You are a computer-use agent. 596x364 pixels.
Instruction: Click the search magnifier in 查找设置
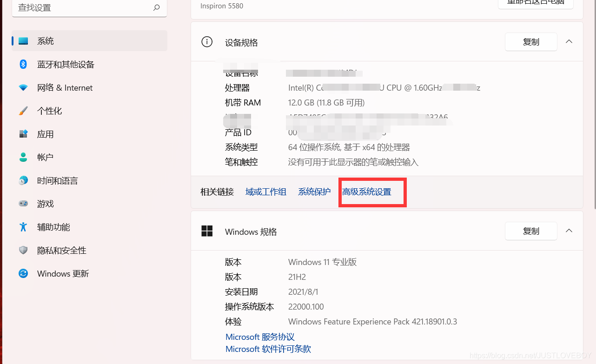click(x=156, y=8)
